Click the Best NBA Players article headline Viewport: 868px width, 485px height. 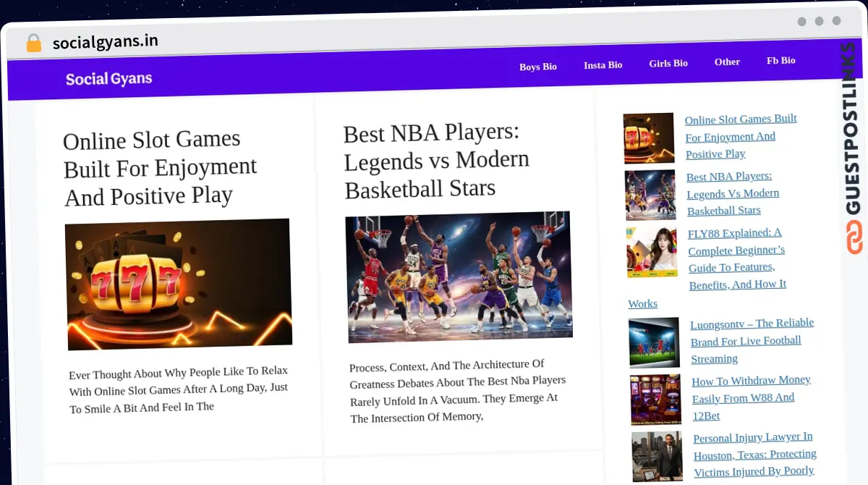pos(436,161)
